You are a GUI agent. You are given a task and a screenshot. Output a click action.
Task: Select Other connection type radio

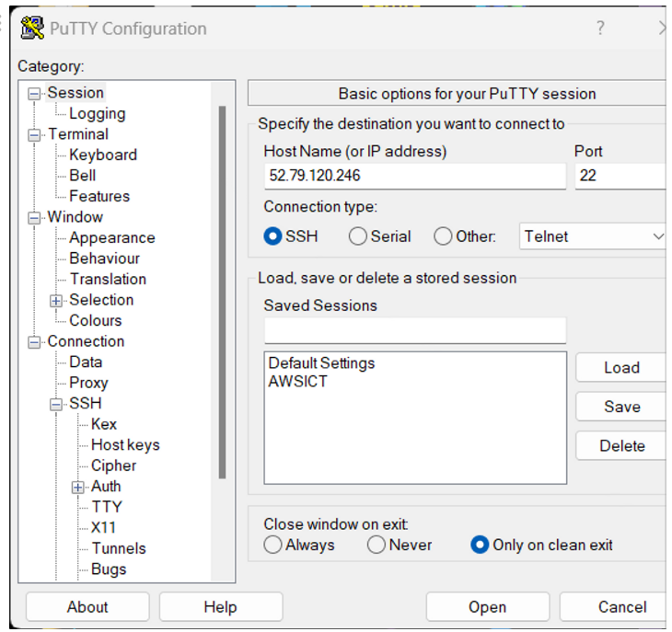click(x=443, y=236)
